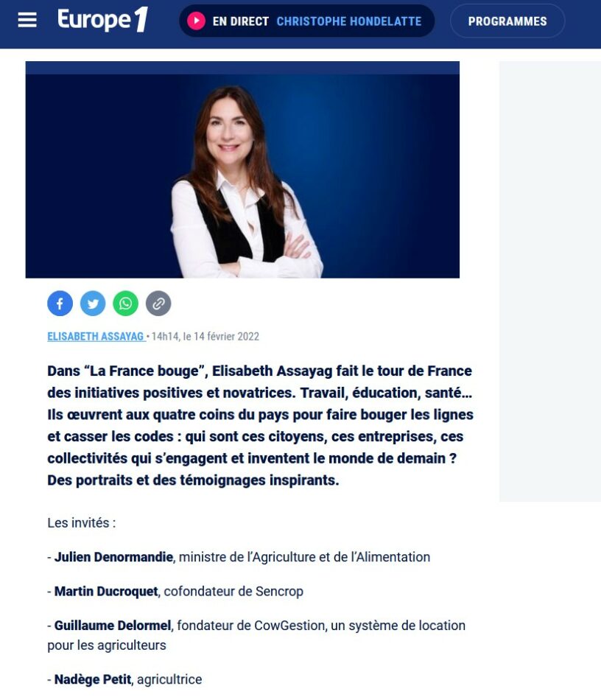Viewport: 601px width, 700px height.
Task: Click the publication date 14 février 2022
Action: click(227, 337)
